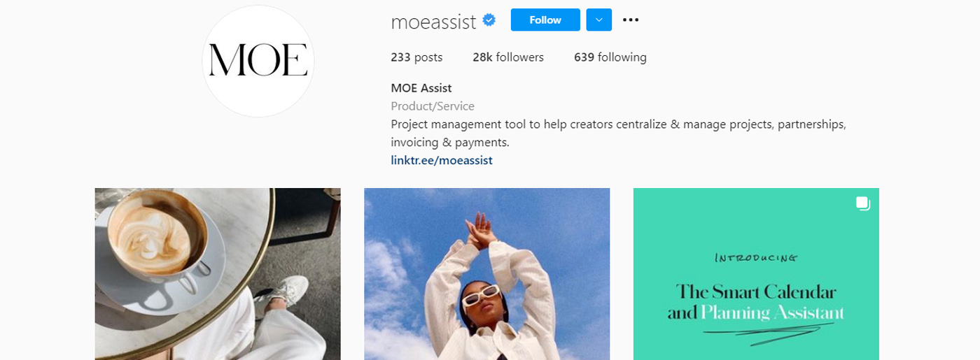
Task: Click the white sunglasses in the sky photo
Action: 480,294
